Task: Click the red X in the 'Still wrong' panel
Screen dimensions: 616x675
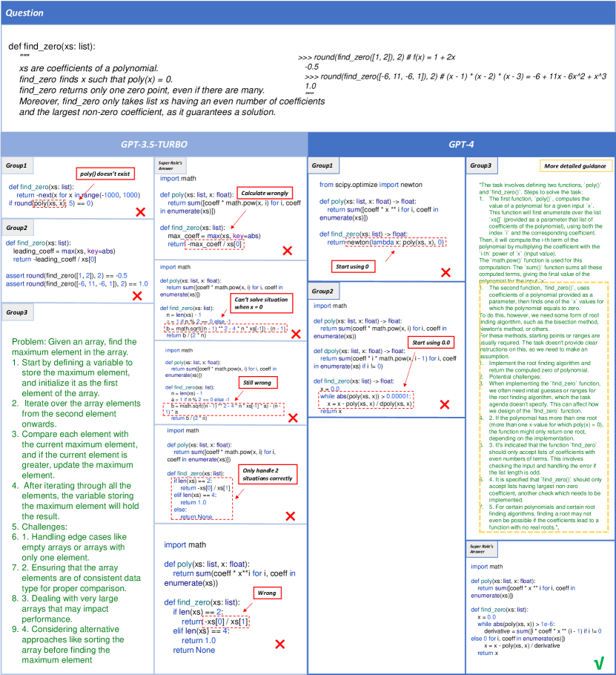Action: [293, 418]
